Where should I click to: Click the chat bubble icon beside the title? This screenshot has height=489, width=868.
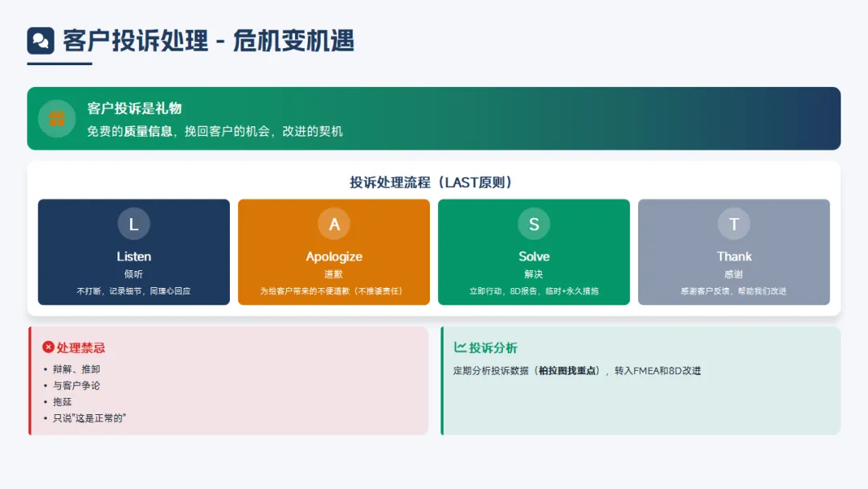[40, 40]
